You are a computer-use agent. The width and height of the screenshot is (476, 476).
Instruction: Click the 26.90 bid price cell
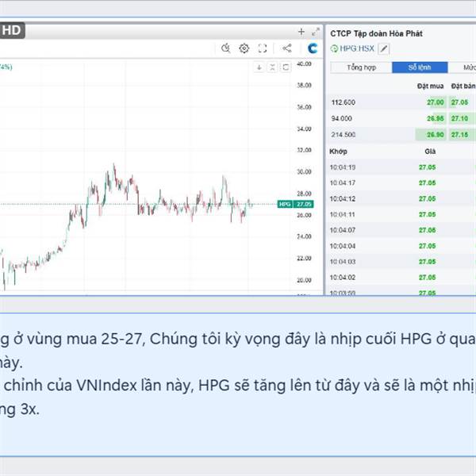coord(436,135)
